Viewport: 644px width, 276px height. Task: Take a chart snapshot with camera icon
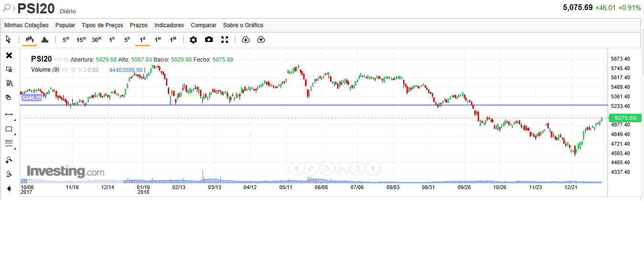[x=209, y=40]
